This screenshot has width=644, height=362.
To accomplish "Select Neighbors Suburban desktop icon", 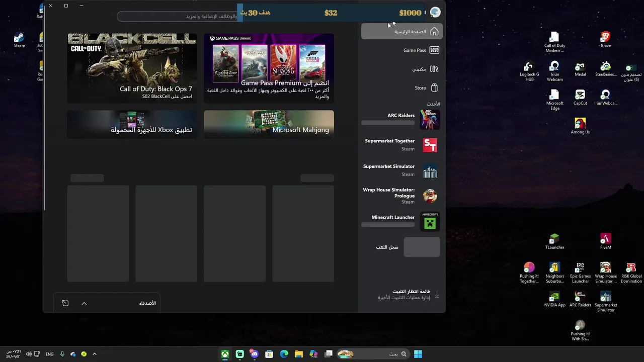I will [554, 273].
